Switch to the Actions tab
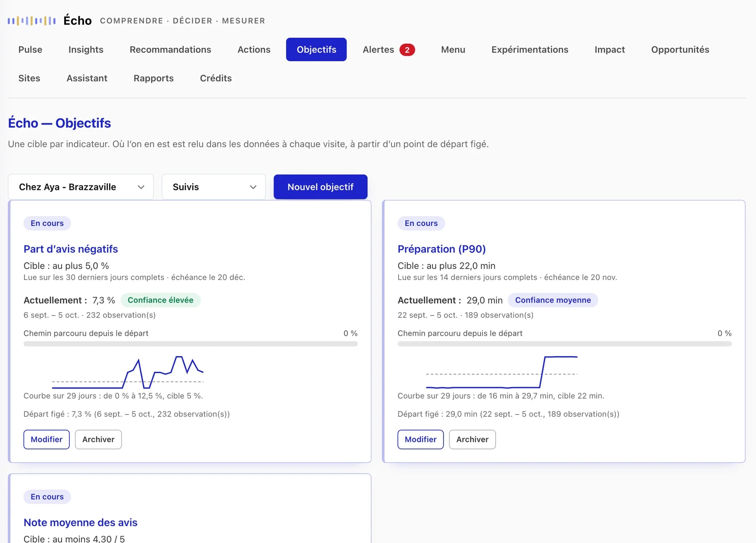 (254, 50)
